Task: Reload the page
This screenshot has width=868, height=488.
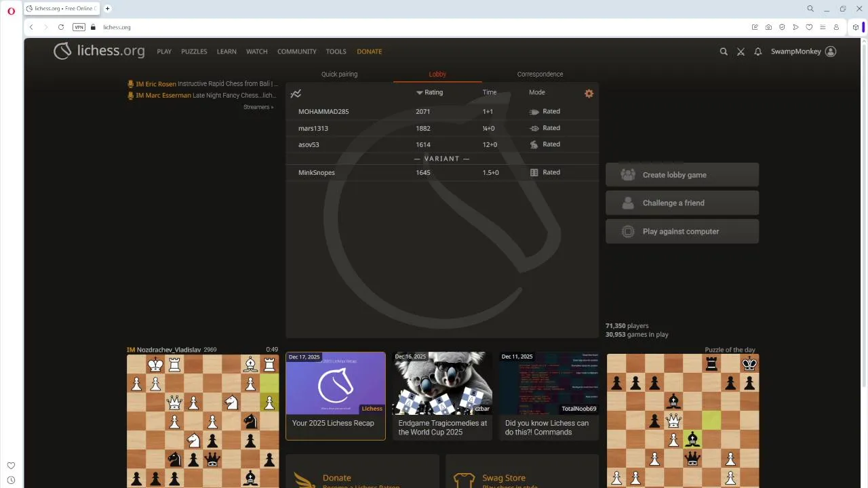Action: (x=61, y=27)
